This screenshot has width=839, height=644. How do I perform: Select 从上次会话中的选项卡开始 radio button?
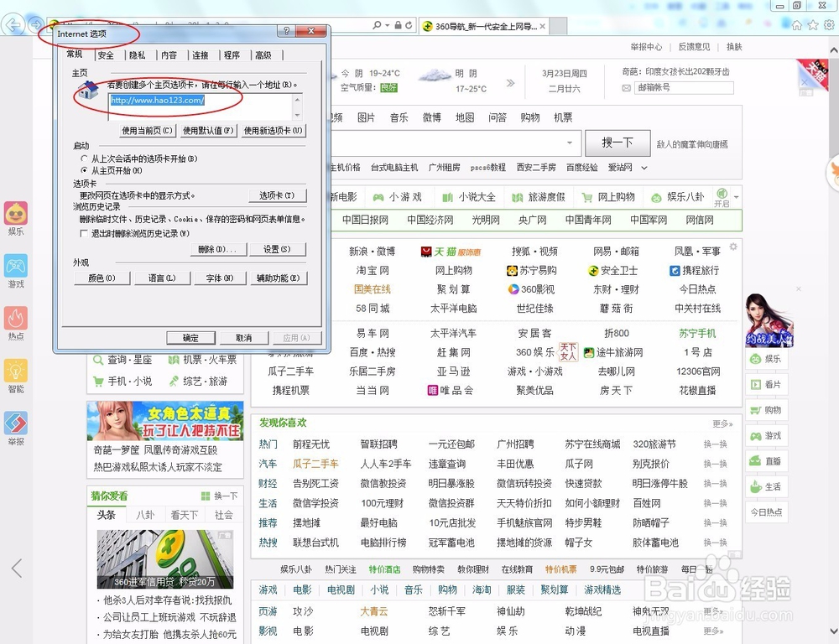point(84,158)
